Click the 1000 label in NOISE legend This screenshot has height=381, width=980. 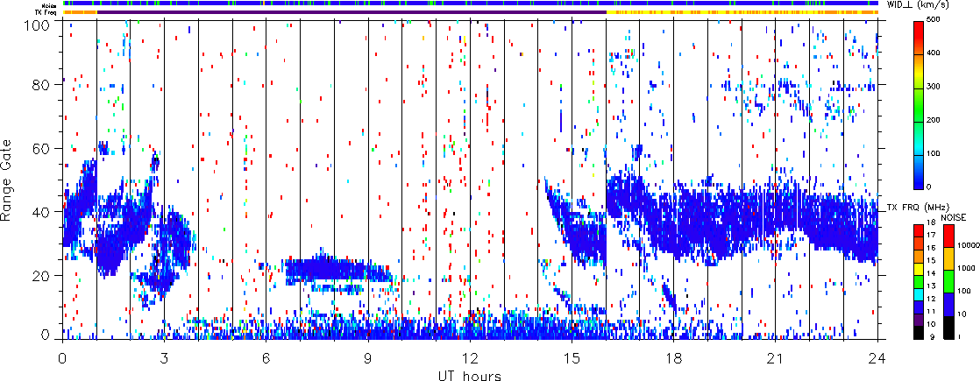pyautogui.click(x=965, y=270)
